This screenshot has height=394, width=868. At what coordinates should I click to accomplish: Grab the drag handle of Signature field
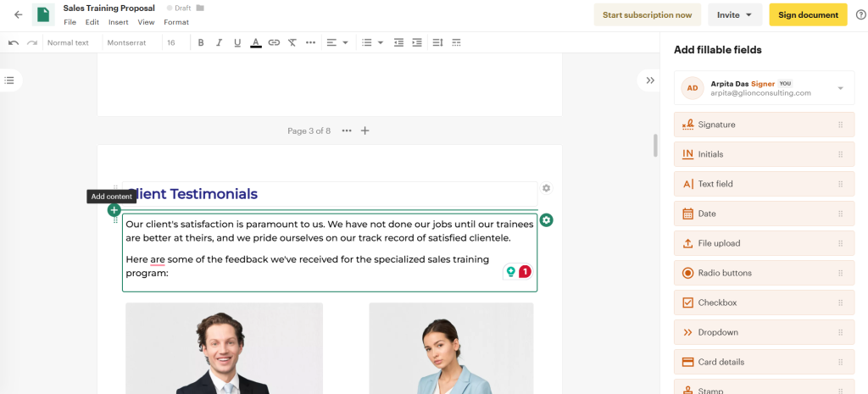(840, 125)
